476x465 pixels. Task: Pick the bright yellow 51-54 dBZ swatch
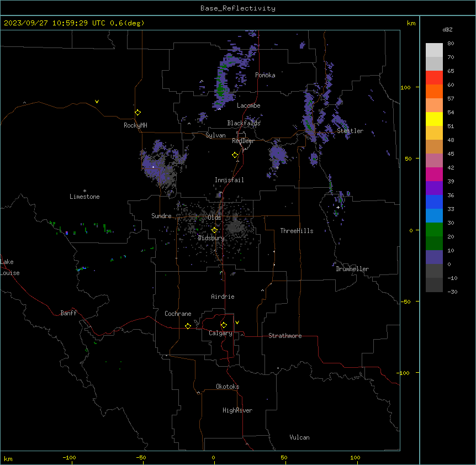point(434,119)
